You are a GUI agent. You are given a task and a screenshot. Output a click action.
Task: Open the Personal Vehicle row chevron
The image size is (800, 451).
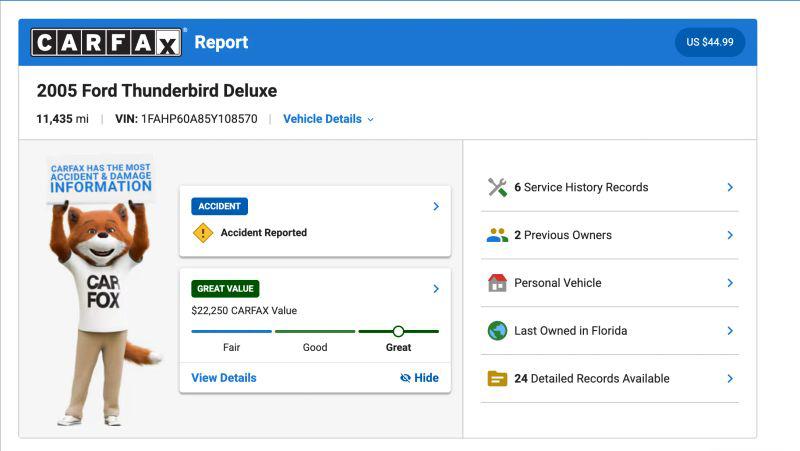click(x=730, y=283)
